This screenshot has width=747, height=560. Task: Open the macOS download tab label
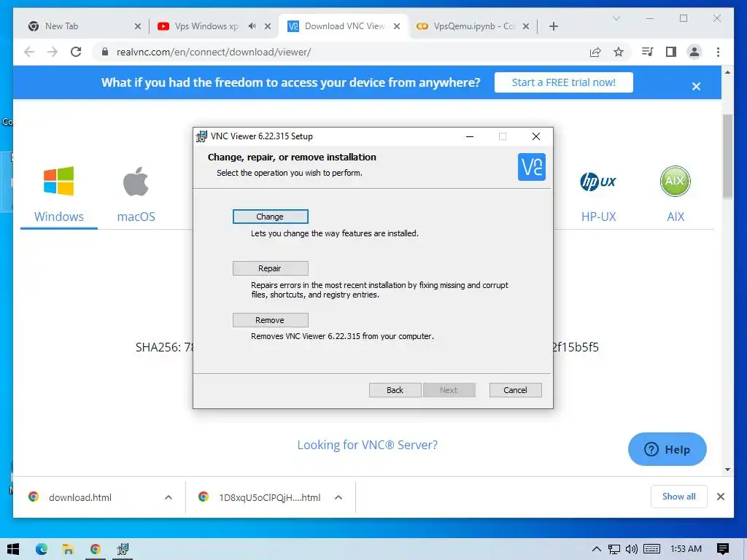136,217
